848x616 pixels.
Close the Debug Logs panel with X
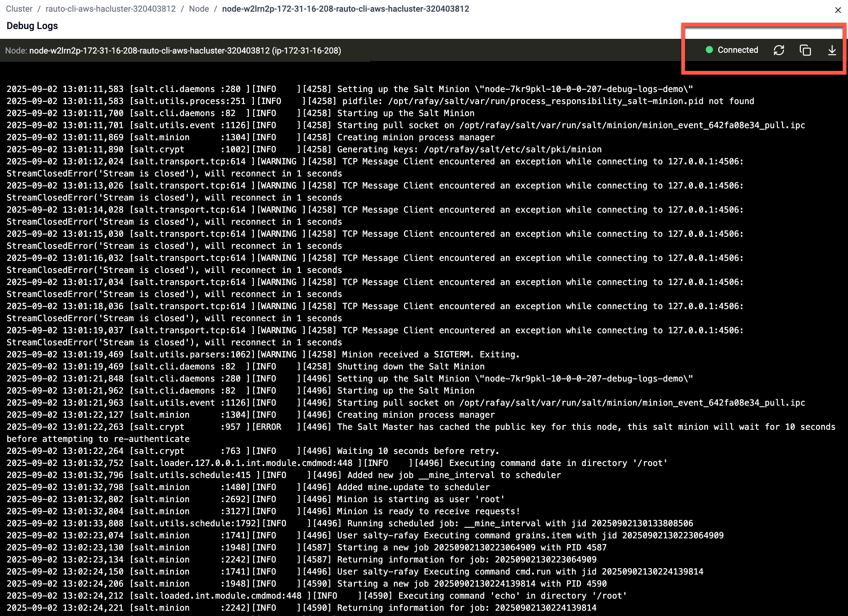point(838,10)
